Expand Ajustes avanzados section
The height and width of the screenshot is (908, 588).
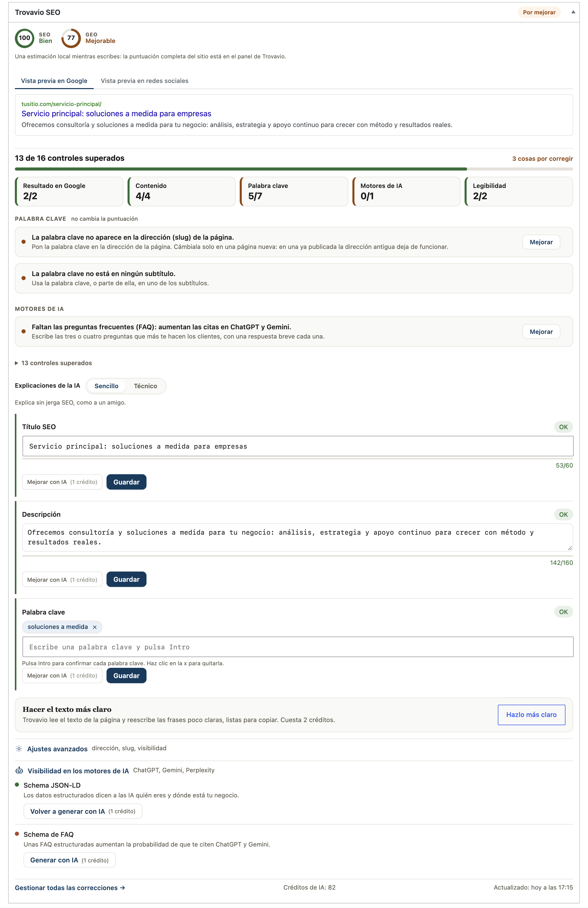point(57,748)
